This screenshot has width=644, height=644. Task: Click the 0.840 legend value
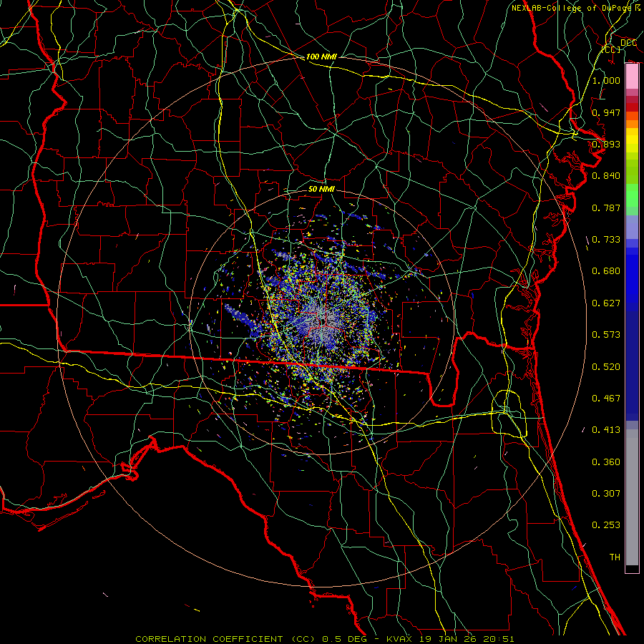click(606, 176)
